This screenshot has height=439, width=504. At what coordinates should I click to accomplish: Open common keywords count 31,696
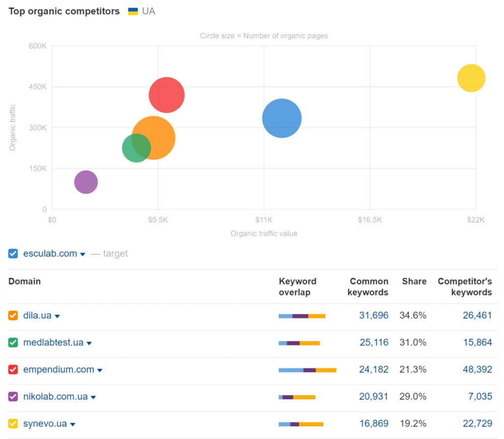[x=374, y=315]
